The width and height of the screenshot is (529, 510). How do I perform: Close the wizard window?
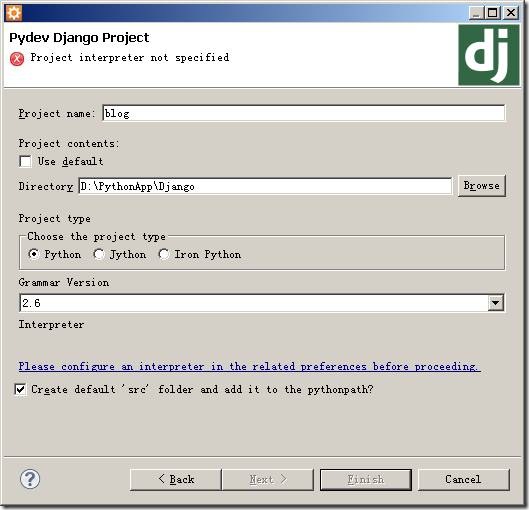pos(511,13)
